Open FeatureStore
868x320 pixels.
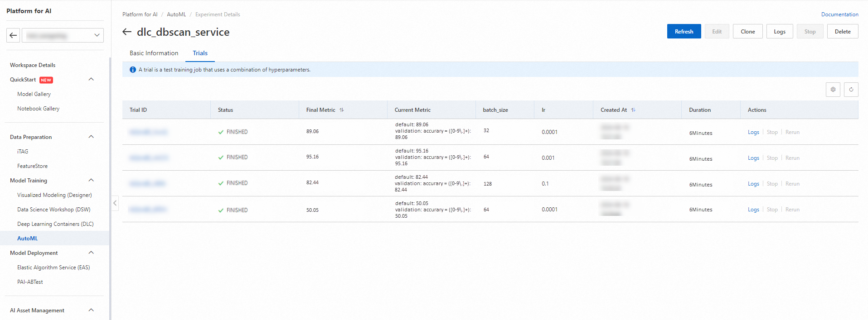click(32, 166)
